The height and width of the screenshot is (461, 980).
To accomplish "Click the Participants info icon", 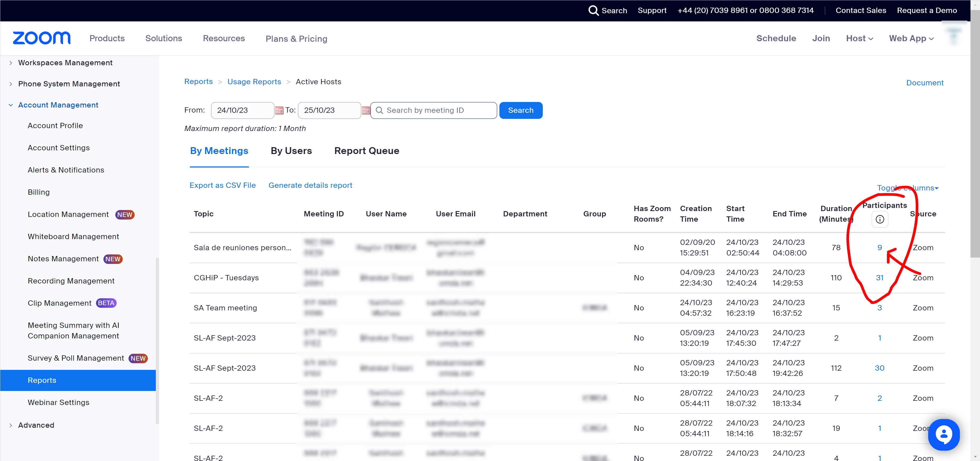I will [879, 219].
